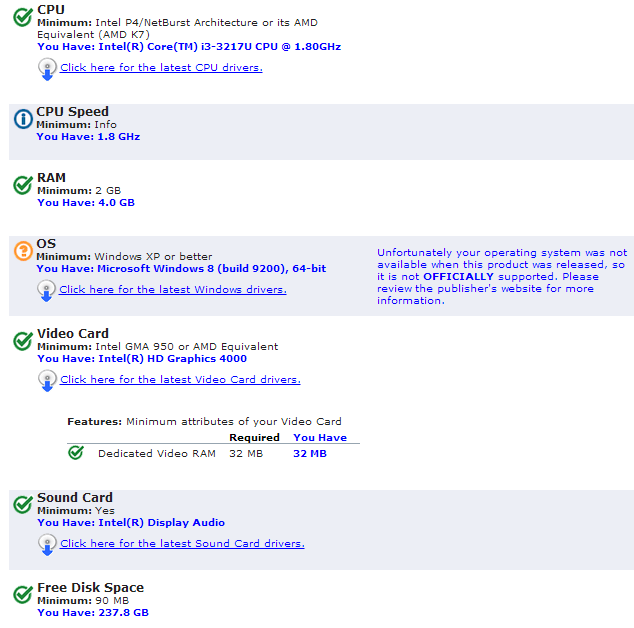
Task: Click the 'You Have: 4.0 GB' RAM value
Action: 86,203
